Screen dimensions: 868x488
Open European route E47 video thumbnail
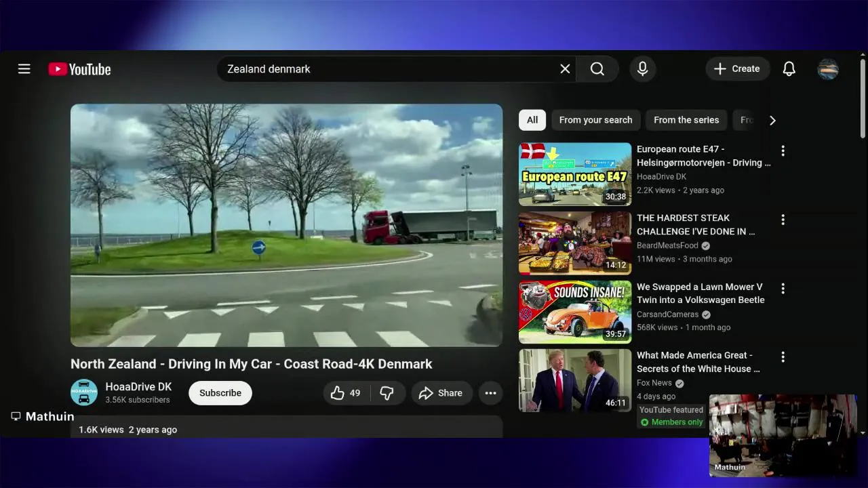click(575, 174)
